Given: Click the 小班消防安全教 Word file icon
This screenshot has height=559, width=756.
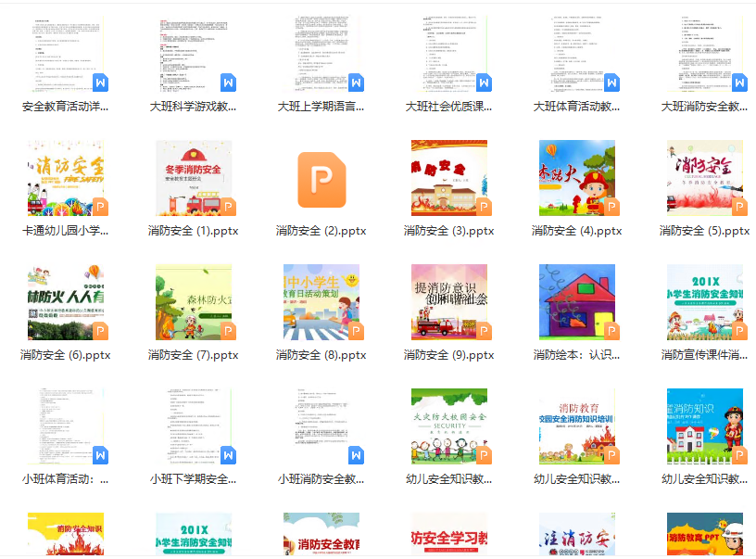Looking at the screenshot, I should (321, 426).
